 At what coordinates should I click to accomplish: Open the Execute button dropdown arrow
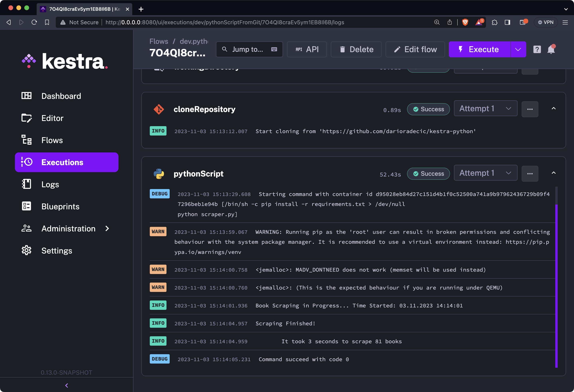pyautogui.click(x=518, y=49)
